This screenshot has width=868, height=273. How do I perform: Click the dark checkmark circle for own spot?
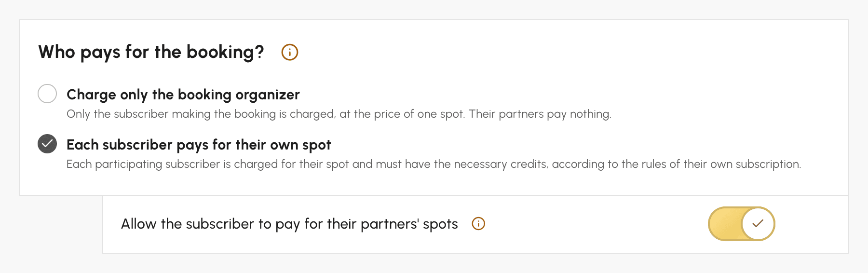click(x=47, y=144)
